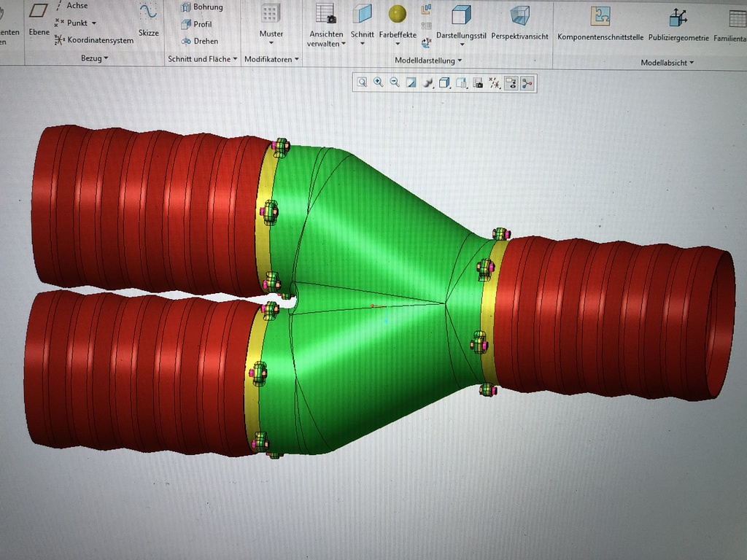This screenshot has width=747, height=560.
Task: Select the Profil extrude tool
Action: tap(197, 24)
